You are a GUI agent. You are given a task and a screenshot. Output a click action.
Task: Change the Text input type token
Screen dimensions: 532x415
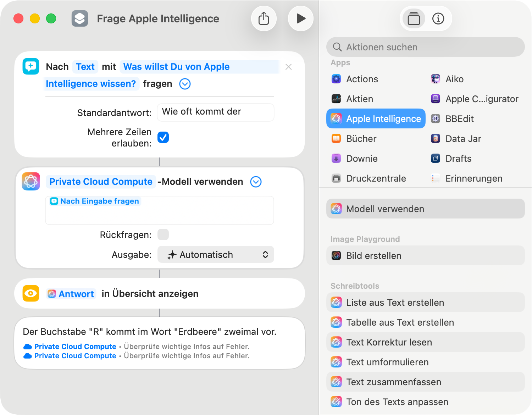point(85,67)
